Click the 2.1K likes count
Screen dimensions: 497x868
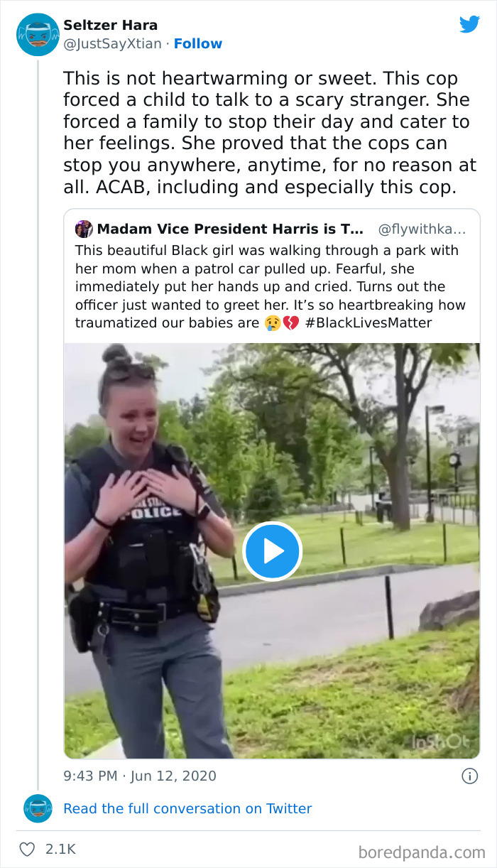pyautogui.click(x=60, y=849)
